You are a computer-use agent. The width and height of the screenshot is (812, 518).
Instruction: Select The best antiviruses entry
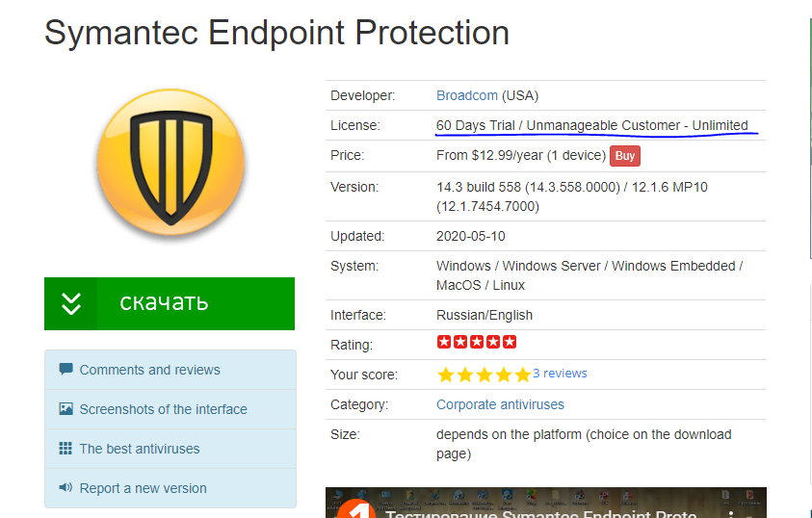(x=140, y=449)
